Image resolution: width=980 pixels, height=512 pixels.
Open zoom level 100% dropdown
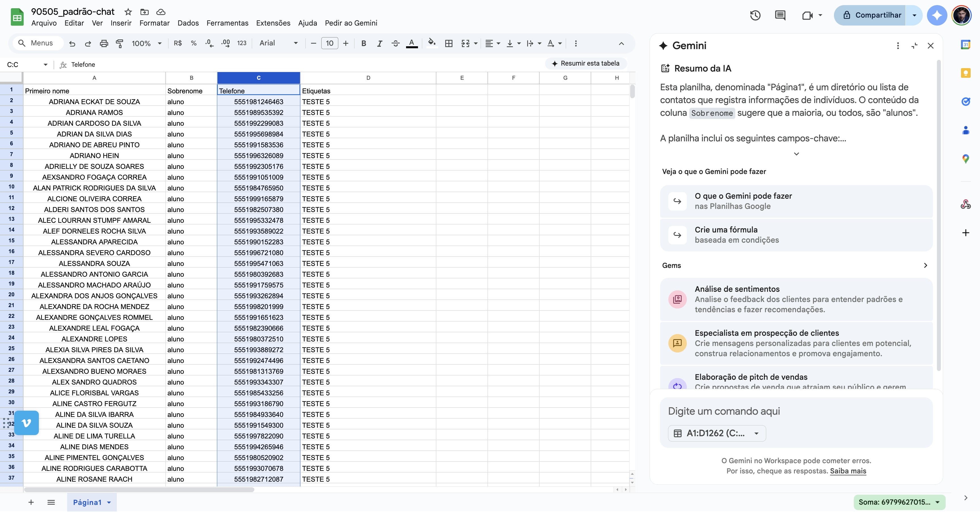(x=147, y=43)
